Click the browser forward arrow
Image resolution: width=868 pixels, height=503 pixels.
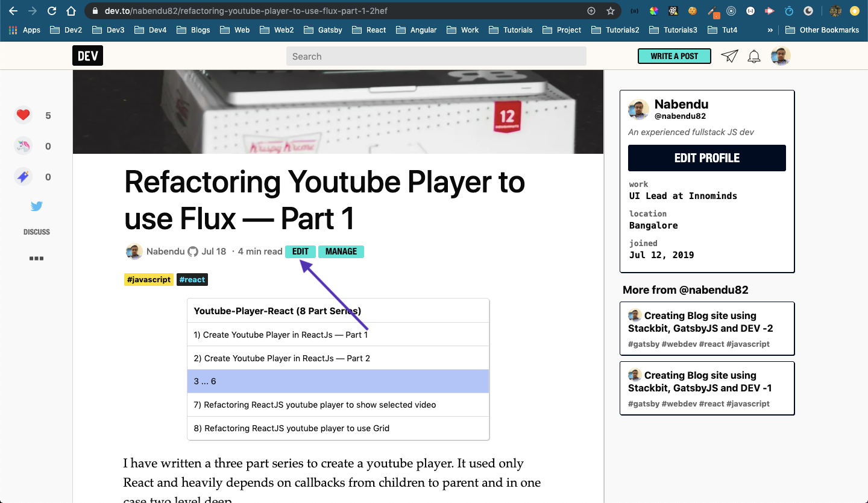(x=33, y=11)
